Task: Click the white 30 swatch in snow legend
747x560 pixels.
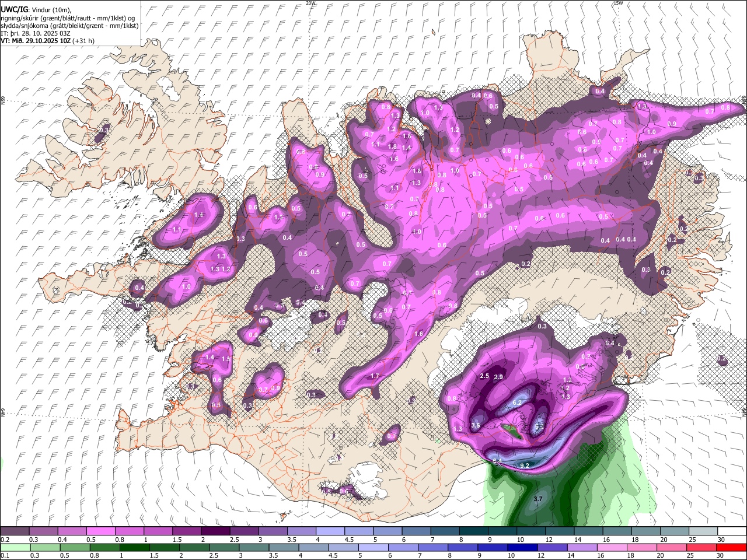Action: coord(732,531)
